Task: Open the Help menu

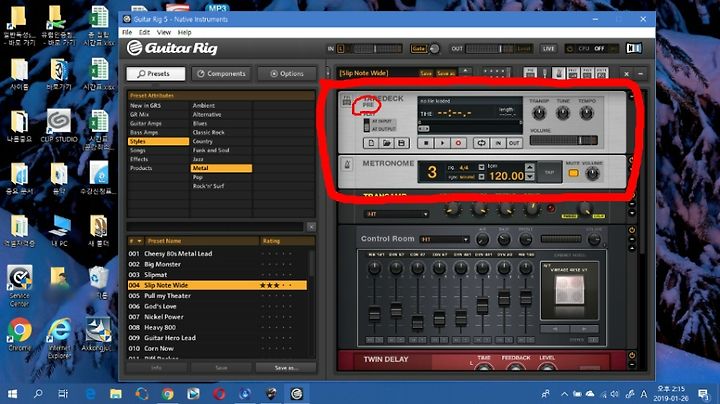Action: tap(184, 32)
